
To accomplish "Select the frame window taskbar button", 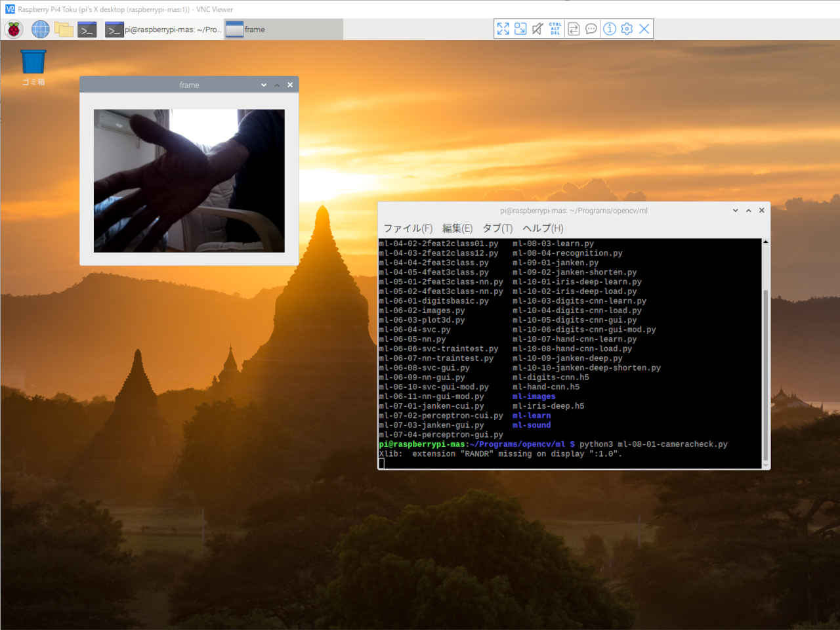I will [x=283, y=30].
